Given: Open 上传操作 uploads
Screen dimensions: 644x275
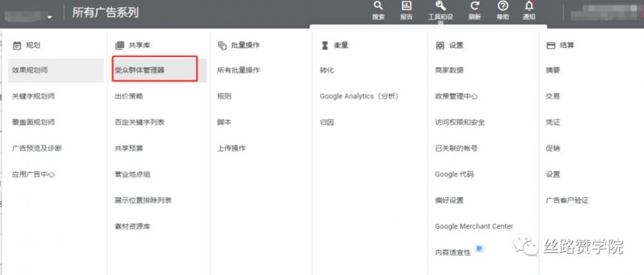Looking at the screenshot, I should click(x=231, y=148).
